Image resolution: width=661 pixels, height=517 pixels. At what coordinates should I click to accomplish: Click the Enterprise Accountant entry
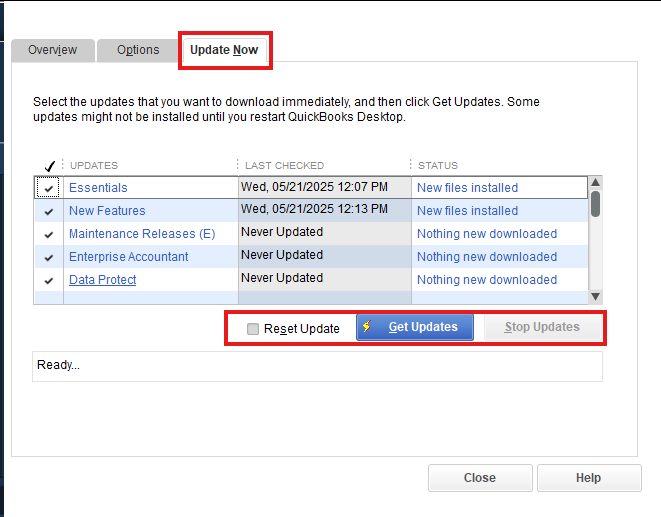point(129,256)
